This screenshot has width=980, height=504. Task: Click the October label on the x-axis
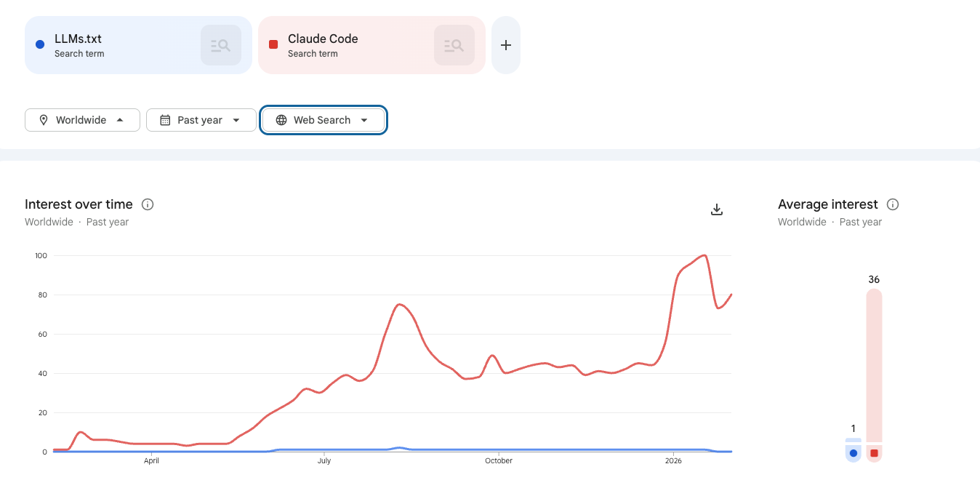[x=499, y=461]
